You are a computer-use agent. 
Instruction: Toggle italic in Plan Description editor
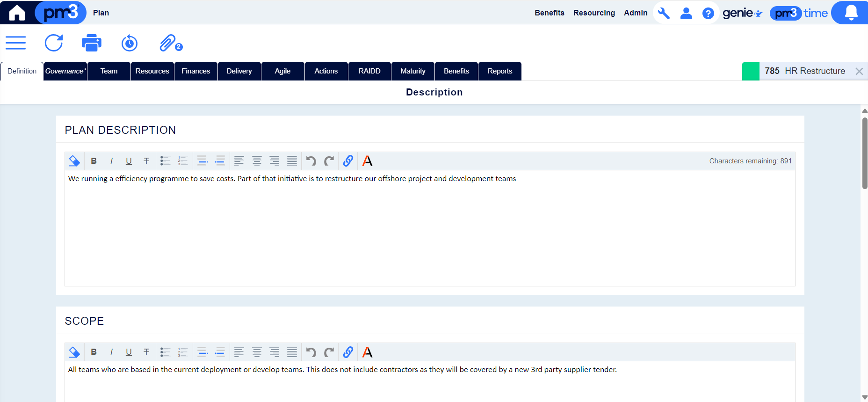coord(111,161)
